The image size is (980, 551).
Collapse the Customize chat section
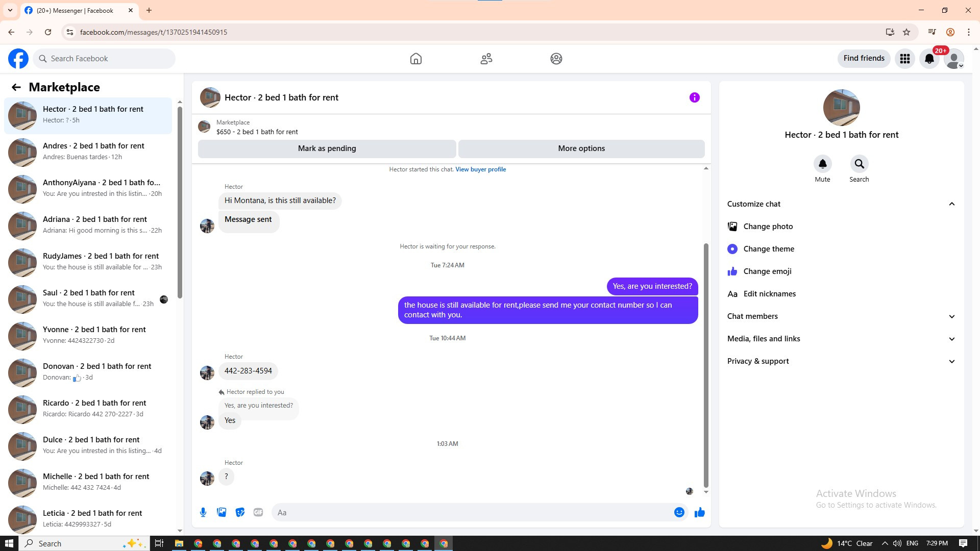951,204
